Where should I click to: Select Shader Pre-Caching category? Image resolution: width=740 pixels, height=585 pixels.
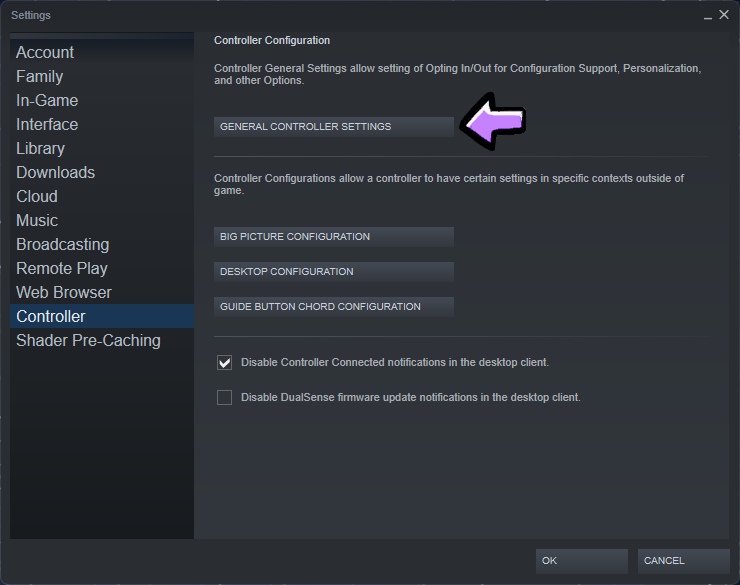pos(88,341)
